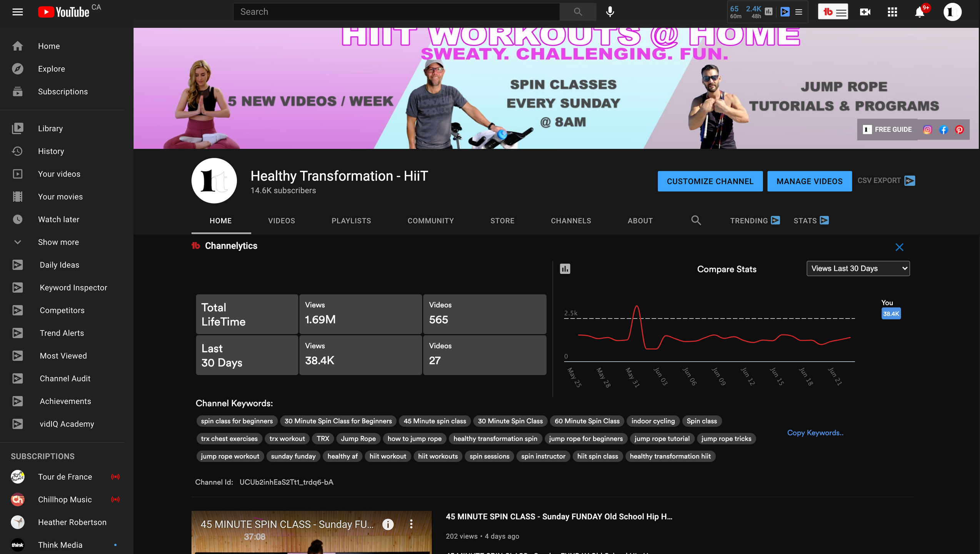
Task: Open Pinterest link on banner
Action: click(x=959, y=130)
